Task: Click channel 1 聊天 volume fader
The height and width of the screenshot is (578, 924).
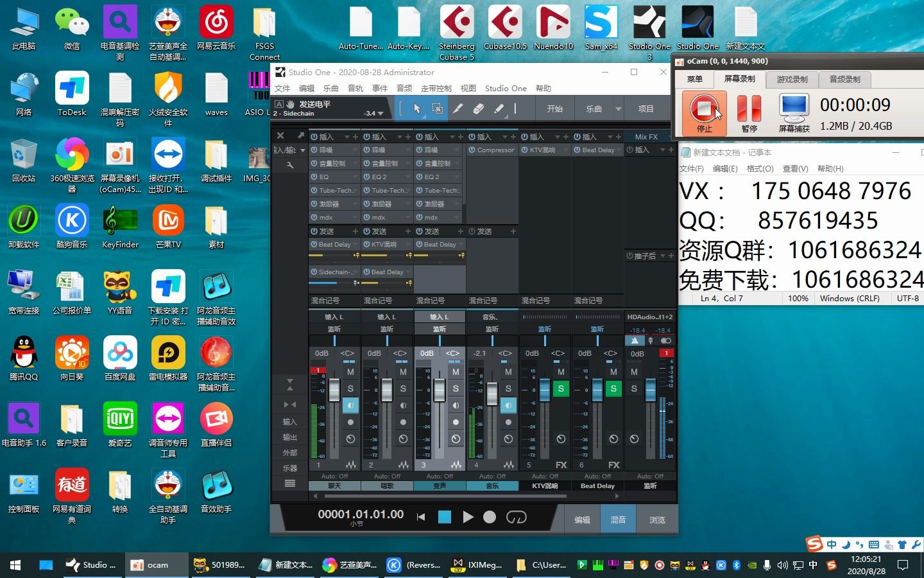Action: click(x=334, y=390)
